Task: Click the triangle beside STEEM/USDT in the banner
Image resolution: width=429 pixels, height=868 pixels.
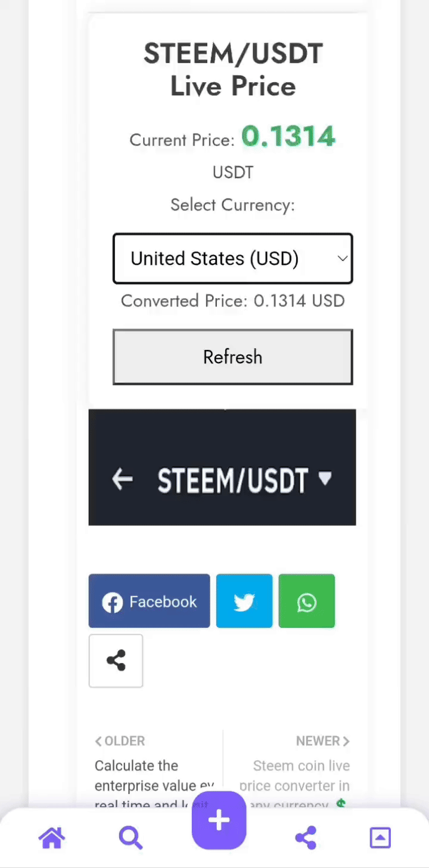Action: (x=325, y=478)
